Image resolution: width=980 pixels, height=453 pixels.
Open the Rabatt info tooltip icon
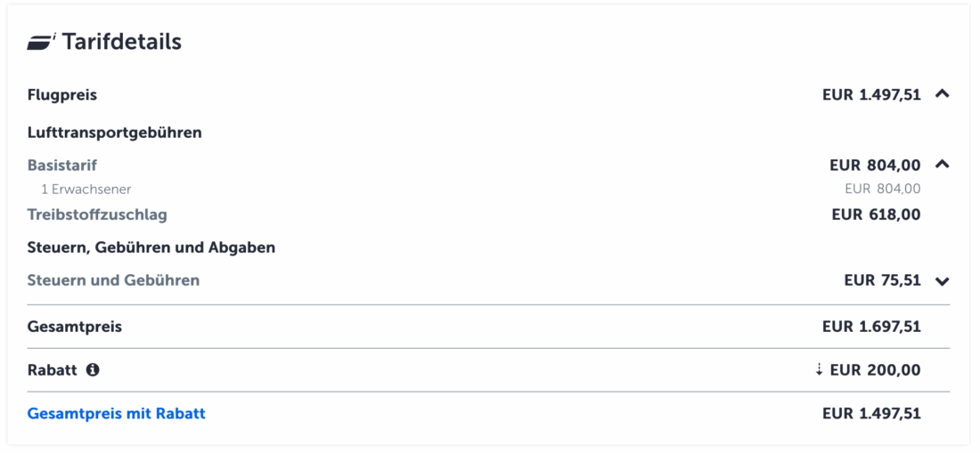point(93,370)
